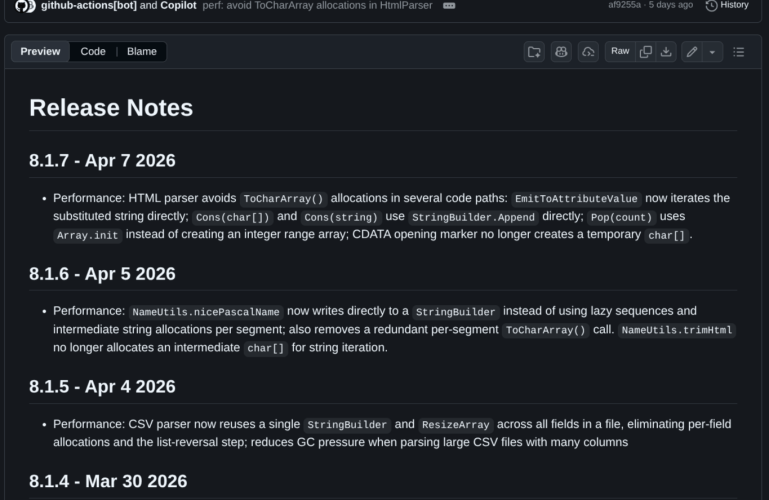The height and width of the screenshot is (500, 769).
Task: Click the folder plus icon
Action: 534,52
